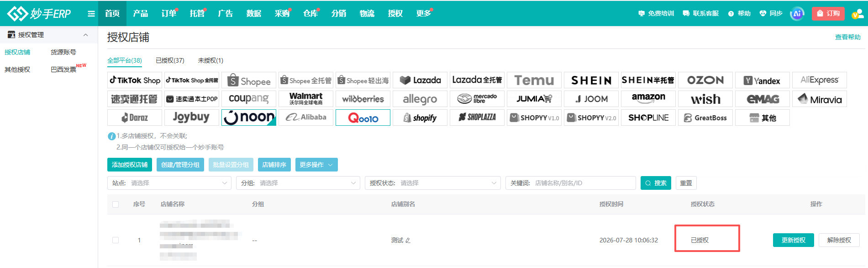Open the 站点 dropdown
The image size is (868, 268).
point(169,183)
